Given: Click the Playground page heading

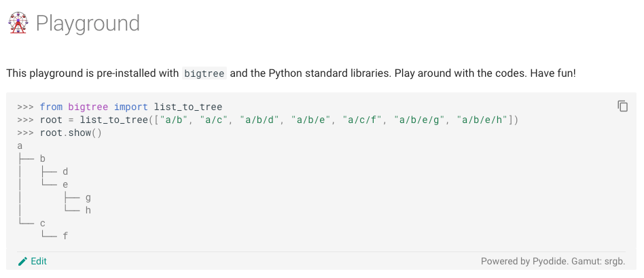Looking at the screenshot, I should click(x=88, y=23).
